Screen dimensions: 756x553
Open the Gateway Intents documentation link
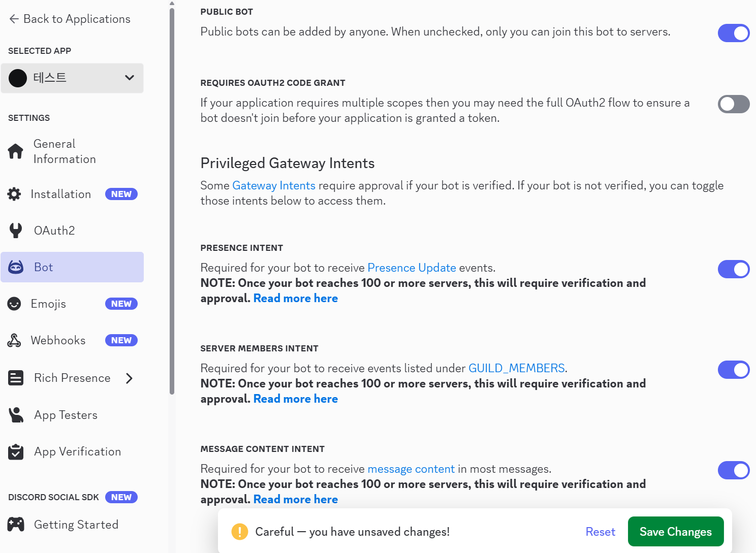pyautogui.click(x=273, y=186)
